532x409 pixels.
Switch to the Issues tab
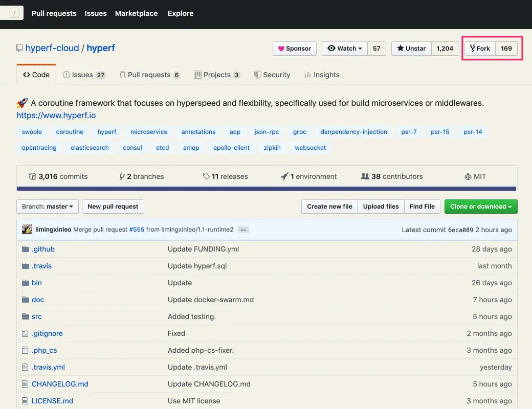tap(84, 75)
